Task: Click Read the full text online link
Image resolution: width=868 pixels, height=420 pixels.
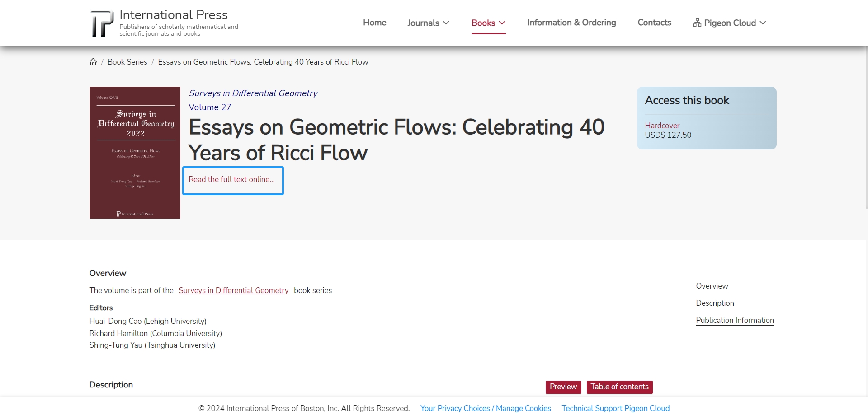Action: click(232, 180)
